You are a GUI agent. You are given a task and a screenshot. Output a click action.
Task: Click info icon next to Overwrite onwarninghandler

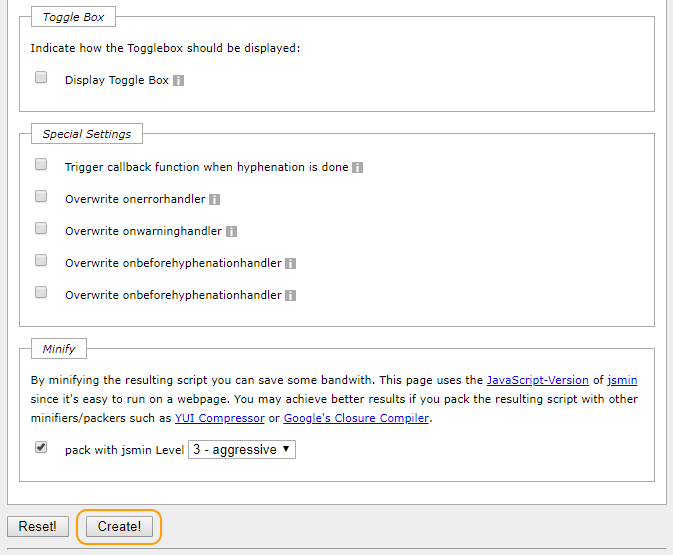[232, 232]
